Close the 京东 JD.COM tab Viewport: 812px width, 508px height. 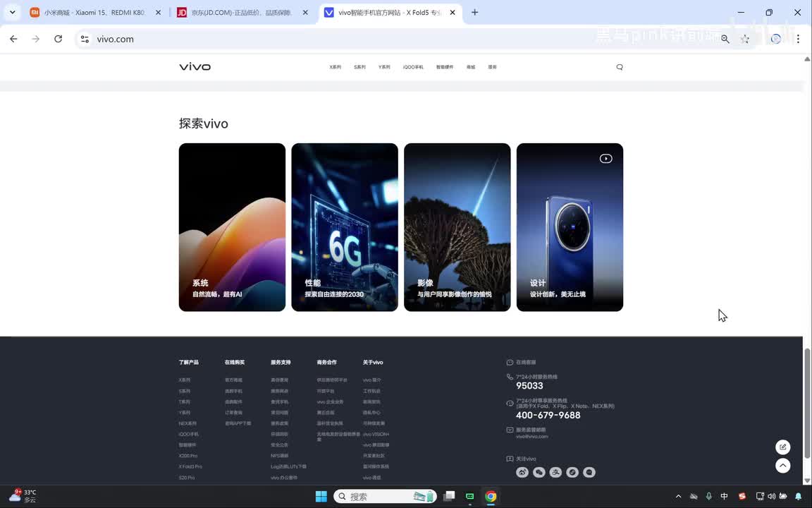305,13
